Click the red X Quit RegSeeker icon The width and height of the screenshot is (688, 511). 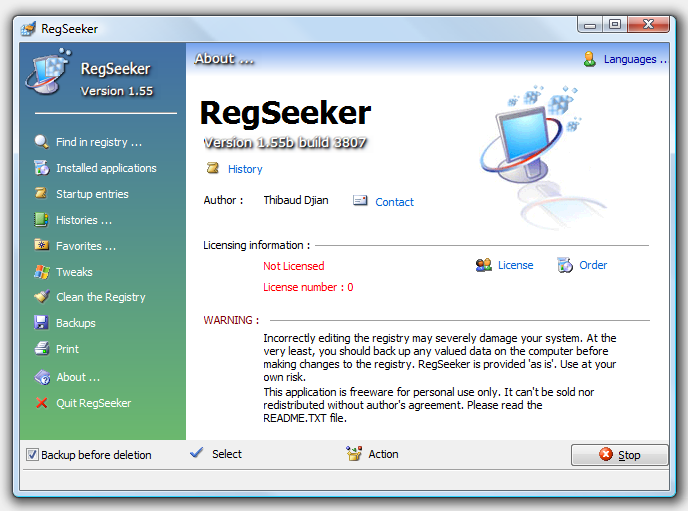[42, 403]
